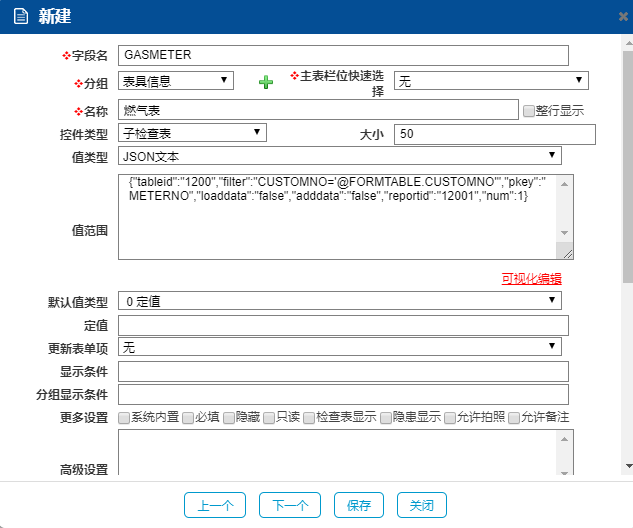Check the 隐藏 checkbox

(229, 417)
